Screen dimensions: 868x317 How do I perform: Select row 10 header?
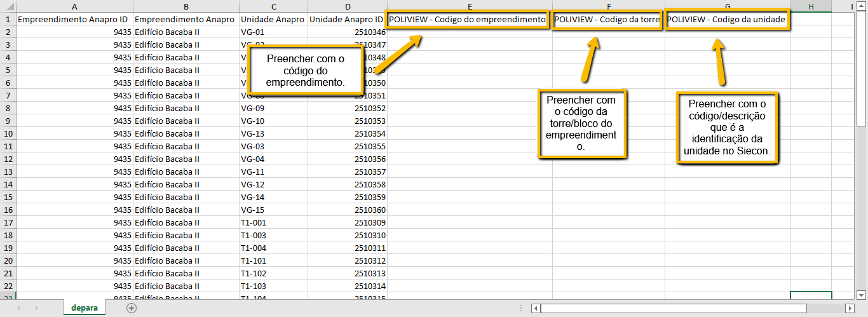point(8,133)
